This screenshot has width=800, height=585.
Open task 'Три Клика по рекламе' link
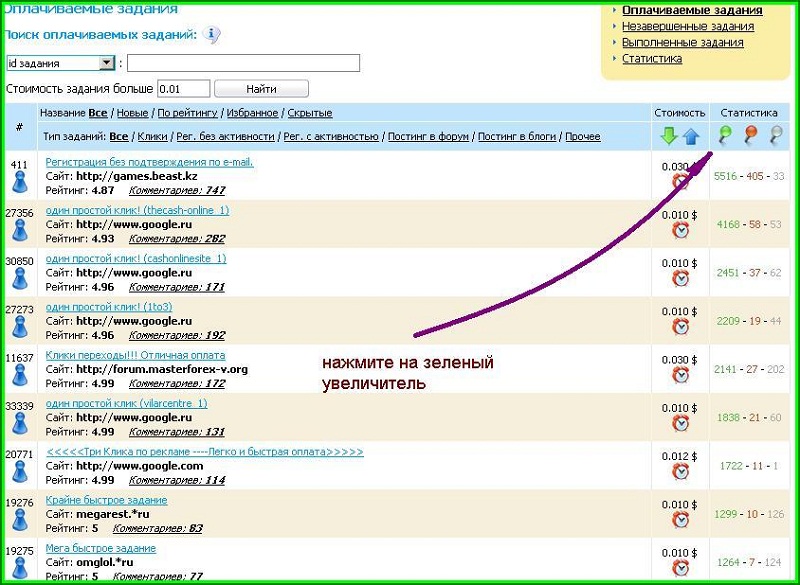coord(205,452)
